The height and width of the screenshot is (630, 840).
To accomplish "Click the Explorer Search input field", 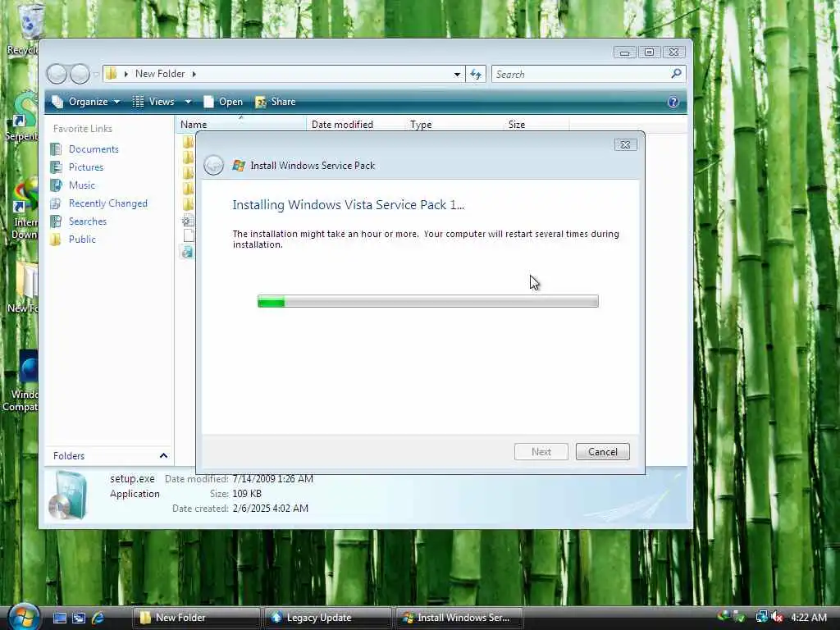I will point(582,74).
